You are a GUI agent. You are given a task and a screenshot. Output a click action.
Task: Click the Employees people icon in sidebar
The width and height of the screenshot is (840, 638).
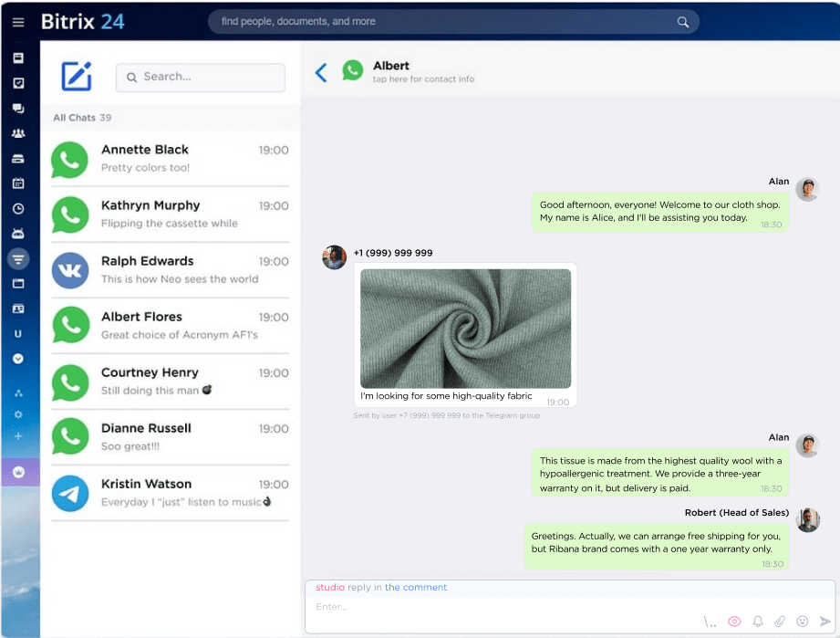pos(19,133)
